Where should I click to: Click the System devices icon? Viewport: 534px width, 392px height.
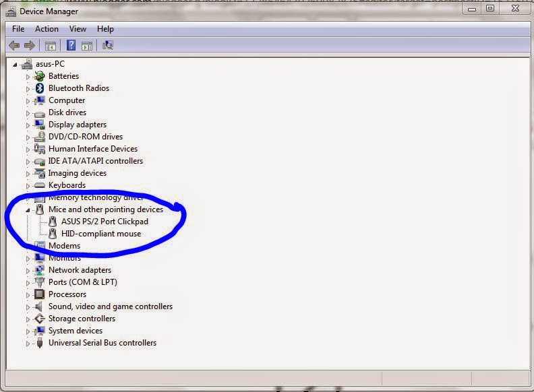point(40,331)
